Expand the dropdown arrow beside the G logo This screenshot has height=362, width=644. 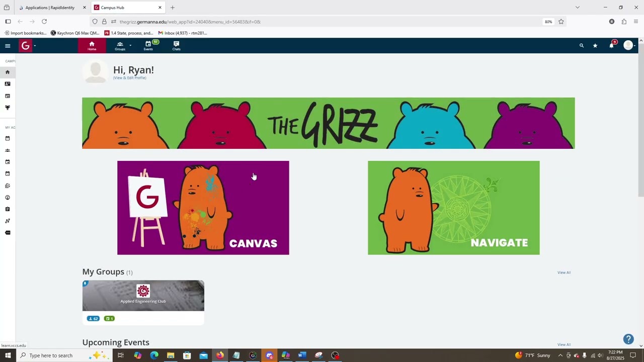pyautogui.click(x=35, y=46)
